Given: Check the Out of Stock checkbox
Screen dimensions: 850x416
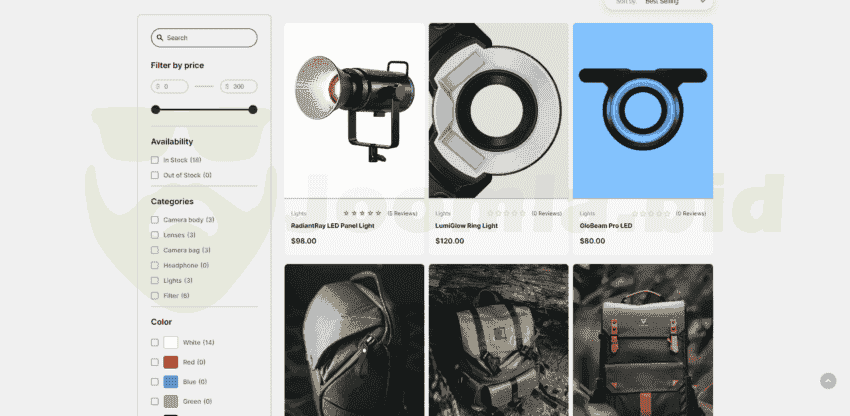Looking at the screenshot, I should [155, 175].
